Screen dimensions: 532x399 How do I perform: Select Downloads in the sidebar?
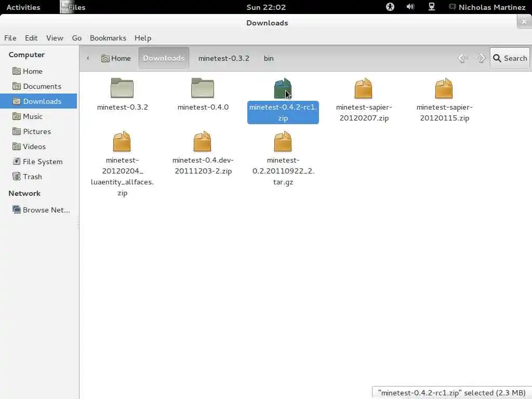(38, 101)
